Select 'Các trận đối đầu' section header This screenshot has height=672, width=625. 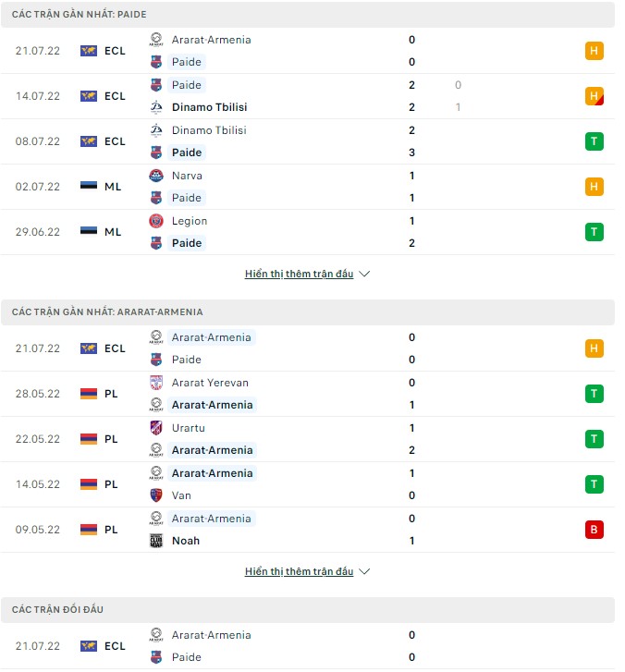pos(56,610)
